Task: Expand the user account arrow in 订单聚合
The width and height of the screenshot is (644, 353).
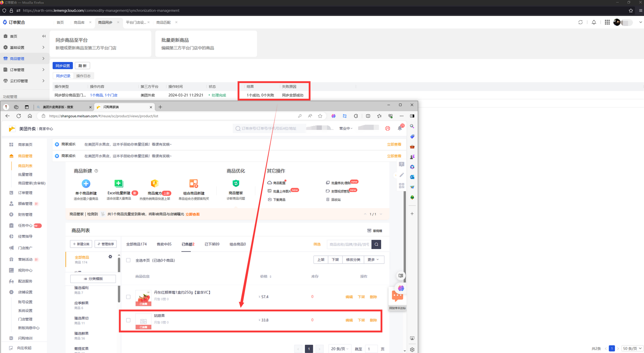Action: click(x=640, y=22)
